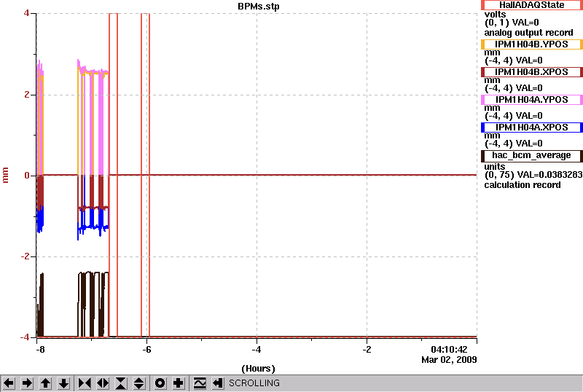Click the return-arrow scroll-mode icon

(218, 383)
